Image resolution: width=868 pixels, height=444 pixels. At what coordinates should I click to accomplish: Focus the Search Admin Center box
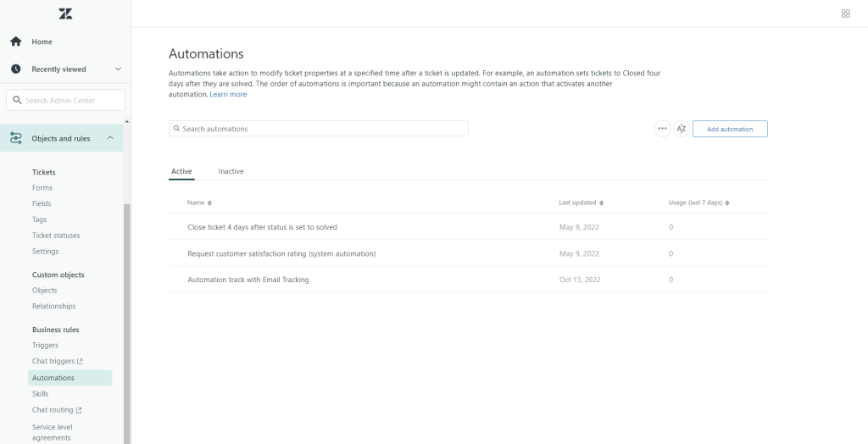tap(66, 100)
